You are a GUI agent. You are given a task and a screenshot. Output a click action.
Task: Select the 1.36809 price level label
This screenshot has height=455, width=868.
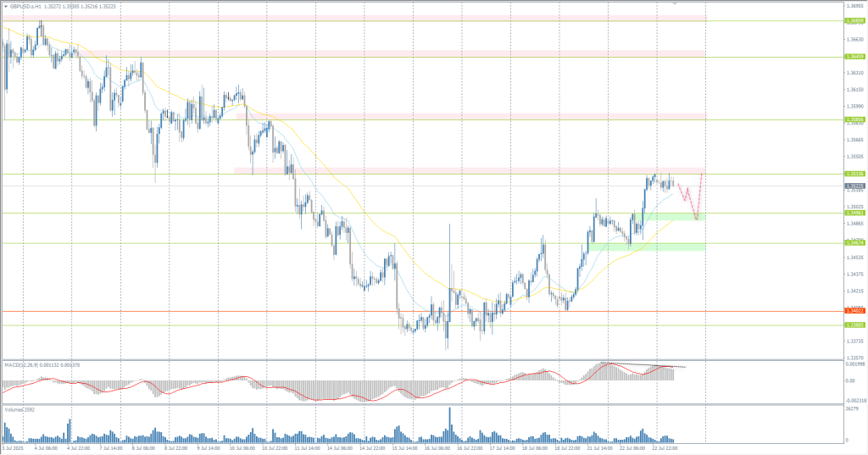[x=854, y=21]
